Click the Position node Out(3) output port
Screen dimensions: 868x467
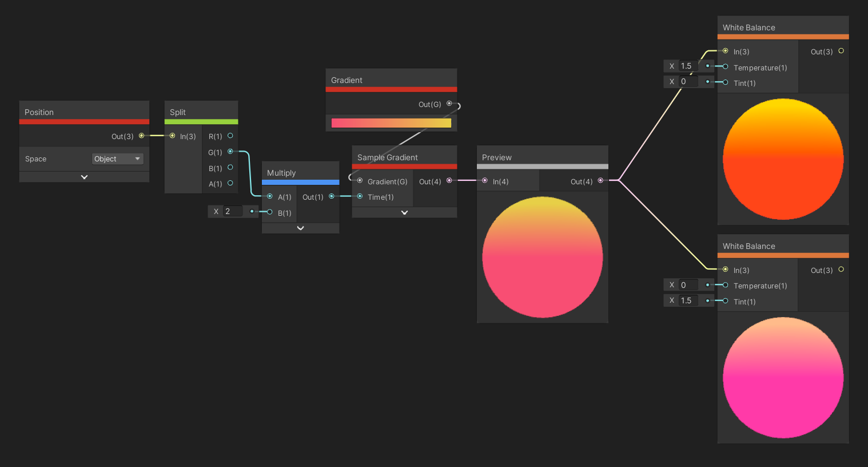coord(141,136)
